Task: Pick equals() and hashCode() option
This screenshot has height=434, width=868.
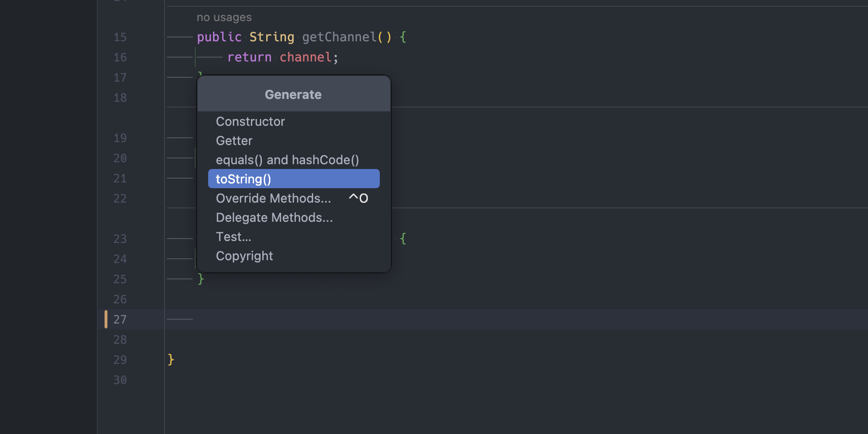Action: coord(287,159)
